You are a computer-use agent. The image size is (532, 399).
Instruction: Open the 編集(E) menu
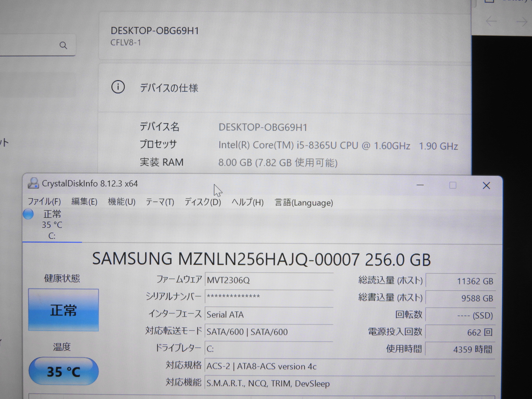click(84, 202)
